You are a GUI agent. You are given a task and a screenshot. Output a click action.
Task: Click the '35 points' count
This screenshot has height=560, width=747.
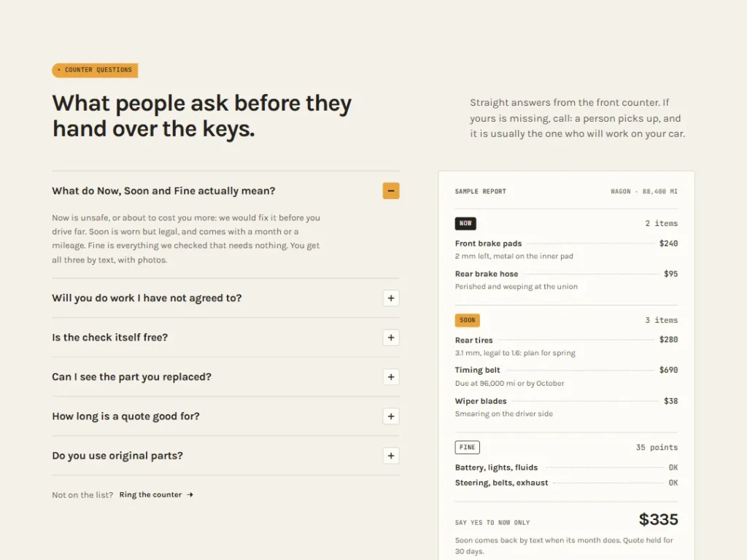(x=657, y=447)
